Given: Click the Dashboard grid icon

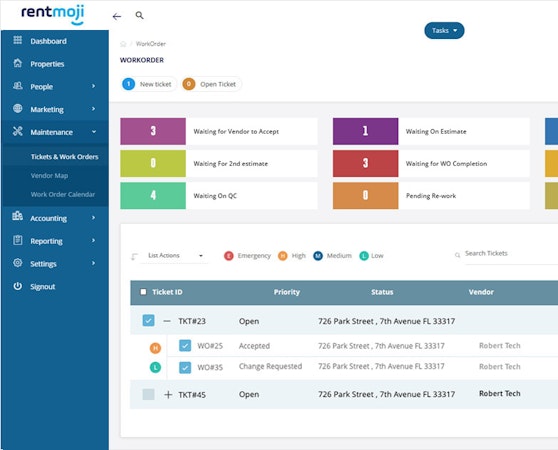Looking at the screenshot, I should tap(17, 40).
